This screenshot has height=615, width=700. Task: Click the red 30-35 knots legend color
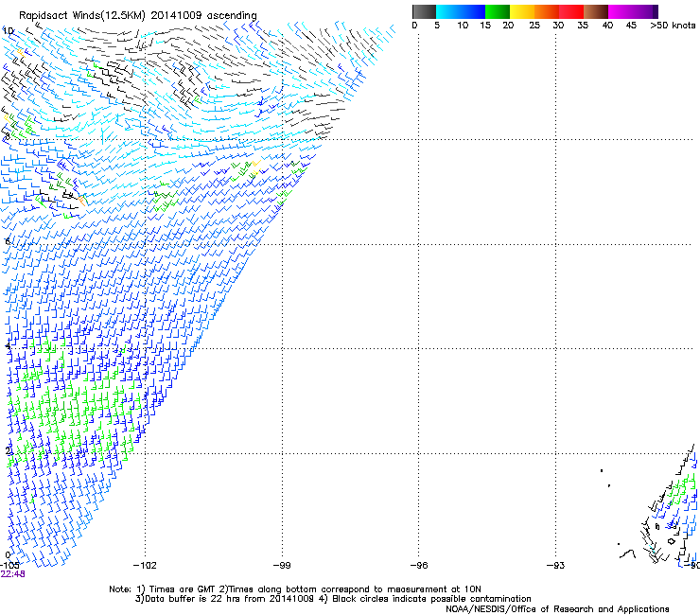pos(571,11)
